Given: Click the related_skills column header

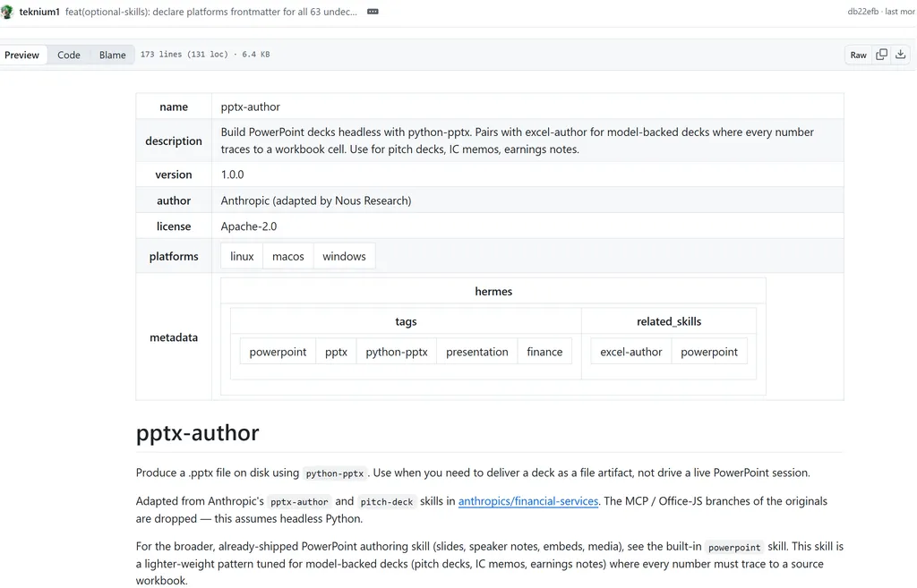Looking at the screenshot, I should click(x=668, y=321).
